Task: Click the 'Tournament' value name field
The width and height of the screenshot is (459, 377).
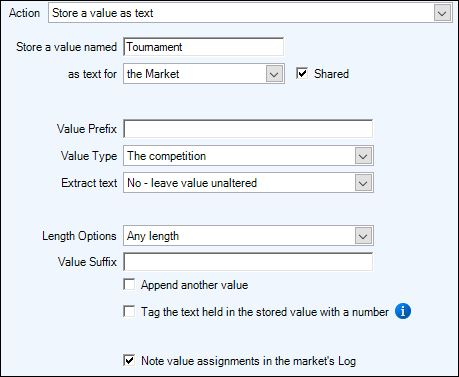Action: [203, 47]
